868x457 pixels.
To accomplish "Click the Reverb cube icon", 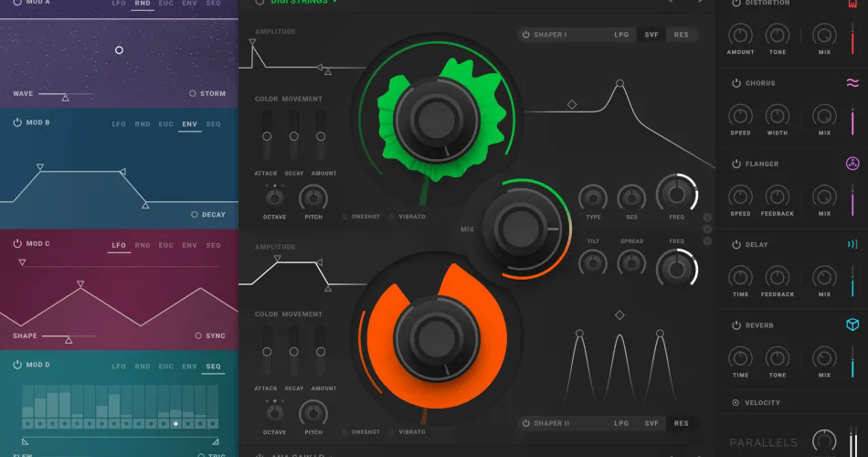I will (x=852, y=324).
